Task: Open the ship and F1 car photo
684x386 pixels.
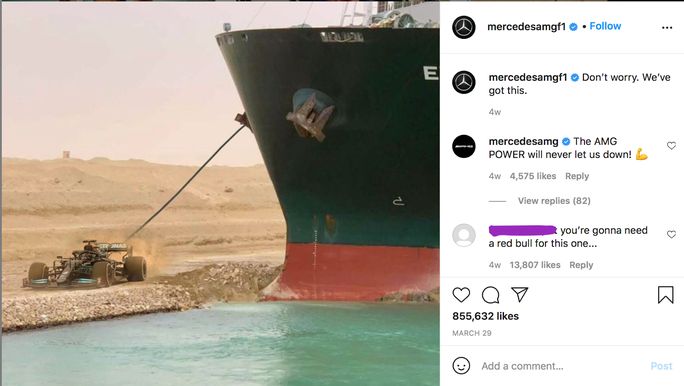Action: 220,194
